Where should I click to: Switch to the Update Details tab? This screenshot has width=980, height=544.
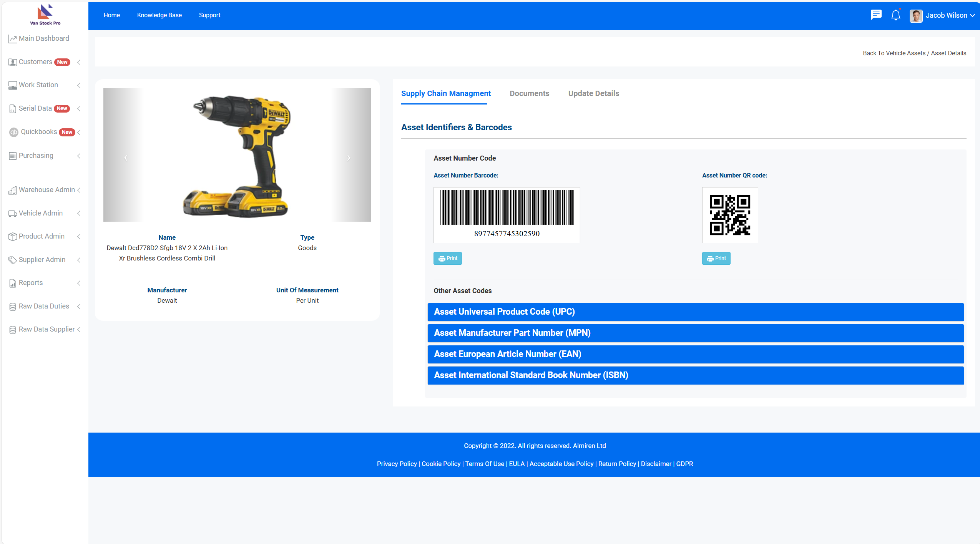[x=594, y=93]
